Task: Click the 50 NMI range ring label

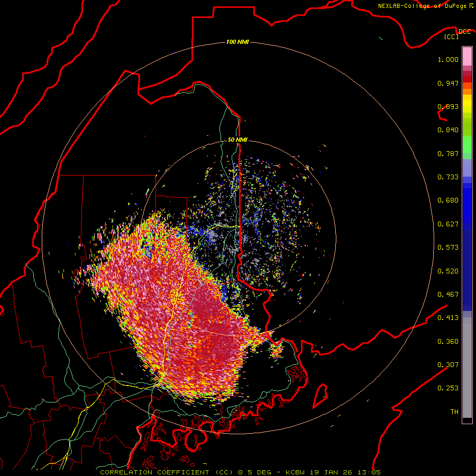Action: 237,140
